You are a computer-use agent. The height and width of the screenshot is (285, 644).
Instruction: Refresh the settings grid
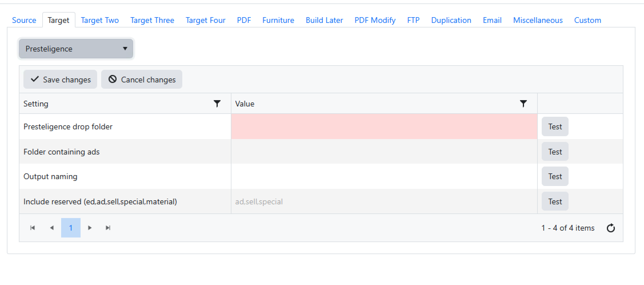[x=611, y=228]
